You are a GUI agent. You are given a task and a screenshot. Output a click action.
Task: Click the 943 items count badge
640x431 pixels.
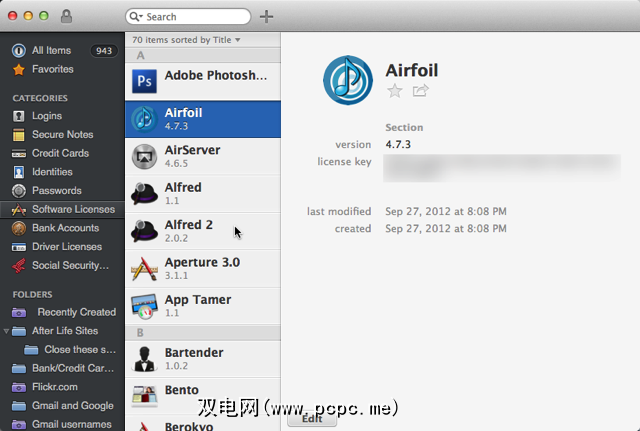pos(104,51)
